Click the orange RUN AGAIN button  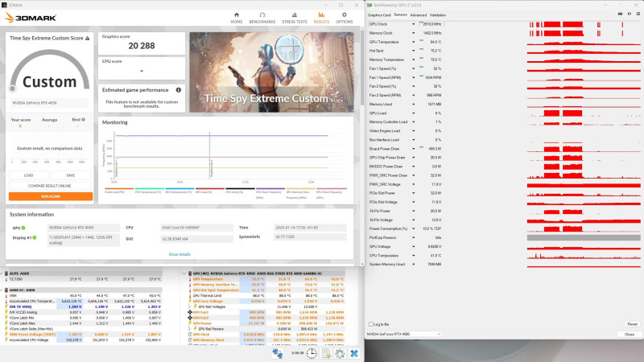[x=51, y=196]
